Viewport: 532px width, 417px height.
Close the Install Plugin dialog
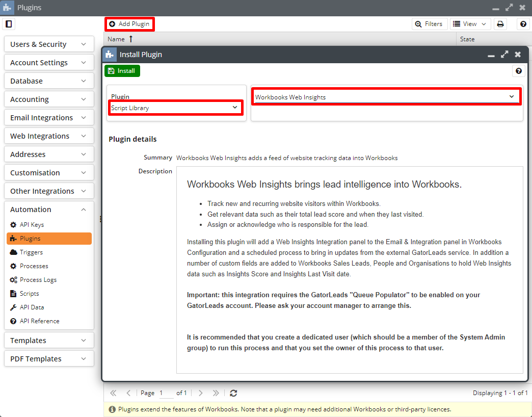click(x=518, y=54)
